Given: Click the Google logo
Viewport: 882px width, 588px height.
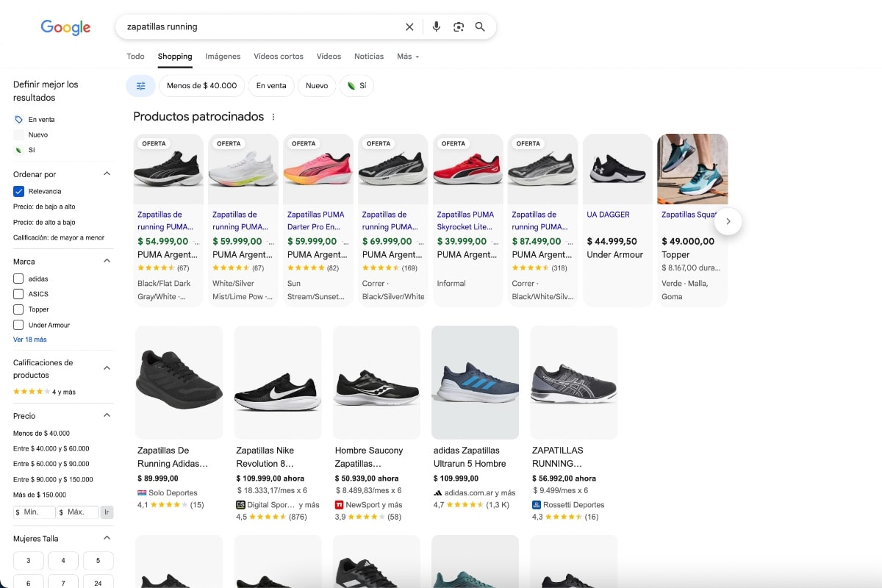Looking at the screenshot, I should [x=65, y=28].
